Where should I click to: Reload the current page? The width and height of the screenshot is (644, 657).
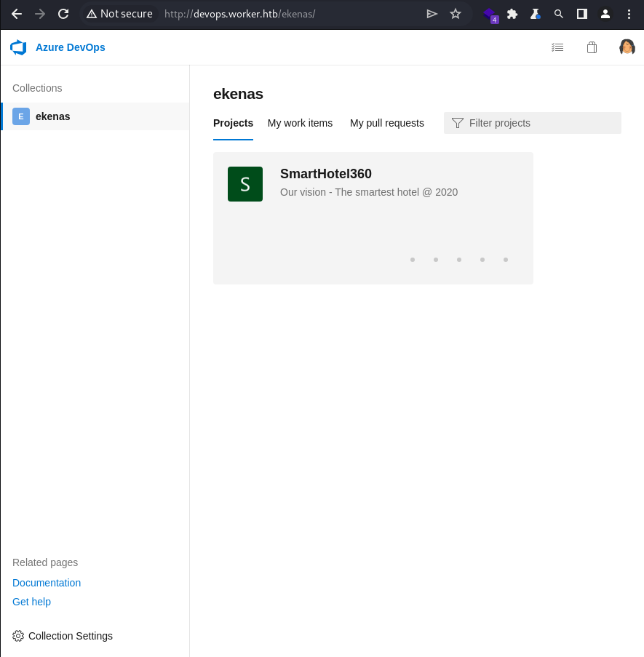63,15
